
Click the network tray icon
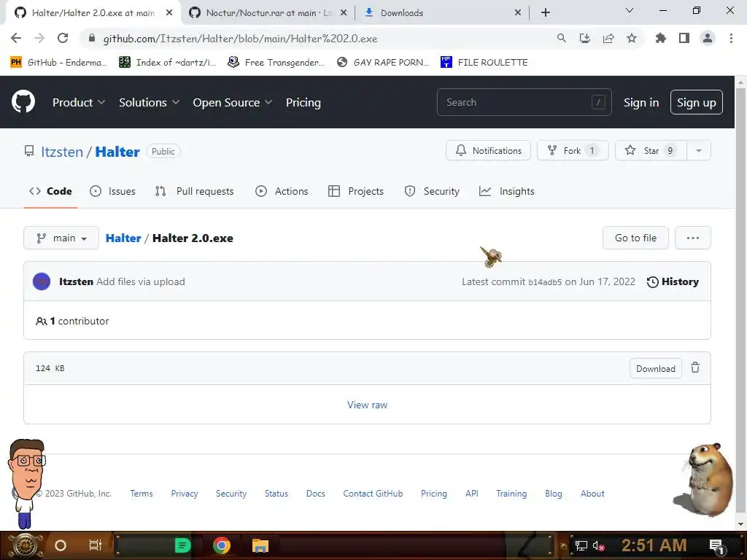pyautogui.click(x=581, y=545)
